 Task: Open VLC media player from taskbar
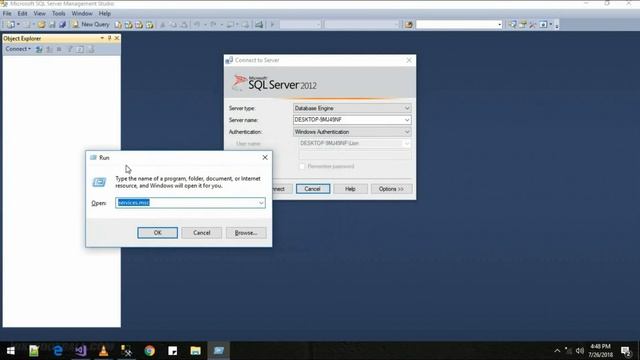tap(104, 351)
